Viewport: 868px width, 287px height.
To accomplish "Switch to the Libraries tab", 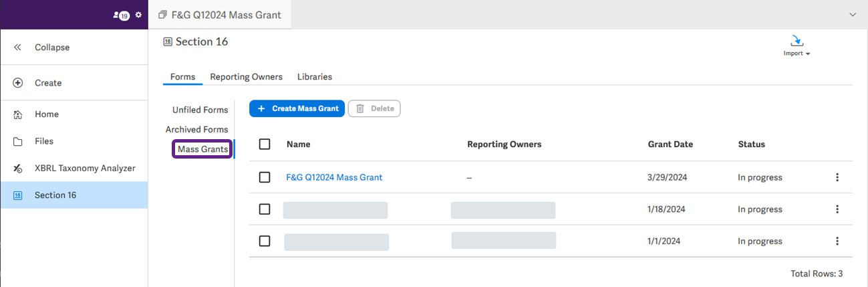I will (315, 77).
